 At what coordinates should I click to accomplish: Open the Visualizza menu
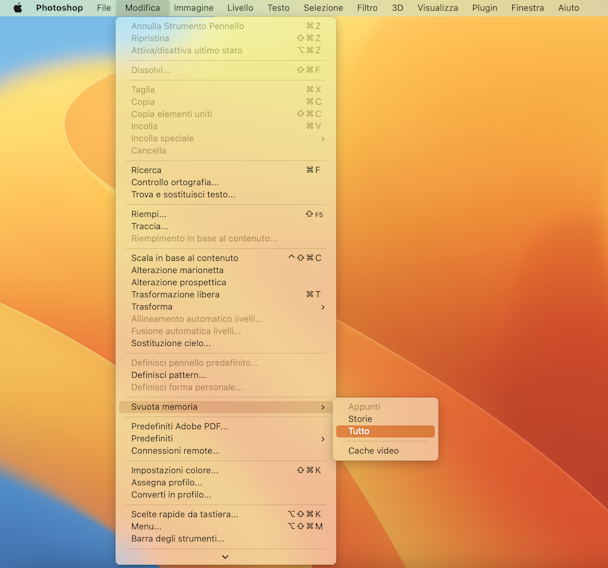(437, 8)
